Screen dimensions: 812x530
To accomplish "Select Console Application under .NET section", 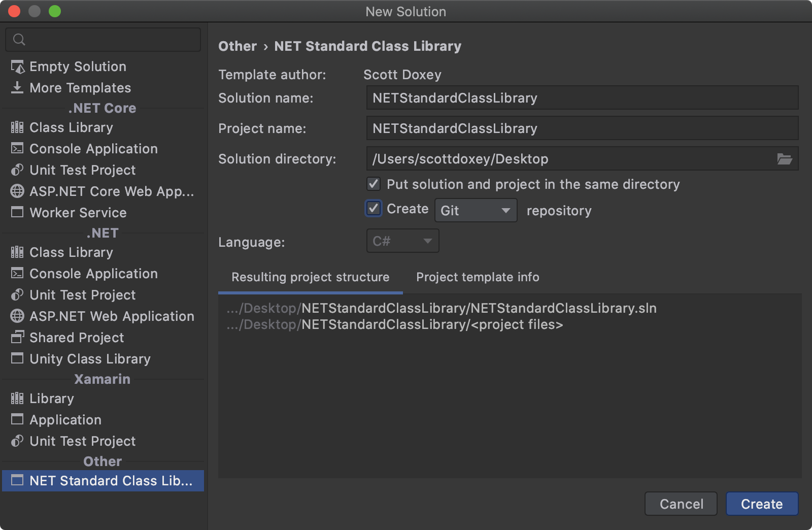I will point(103,274).
